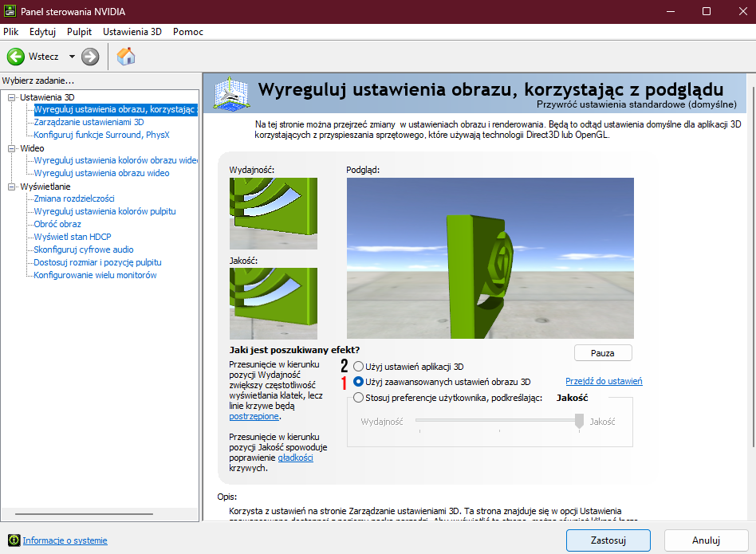Click the Jakość label right of slider
Image resolution: width=756 pixels, height=554 pixels.
coord(603,422)
